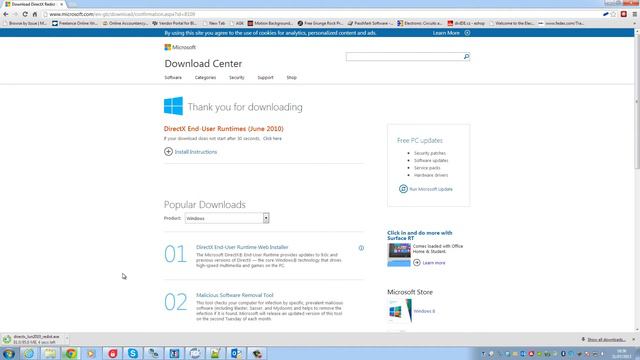This screenshot has width=640, height=360.
Task: Click the page vertical scrollbar thumb
Action: click(x=637, y=102)
